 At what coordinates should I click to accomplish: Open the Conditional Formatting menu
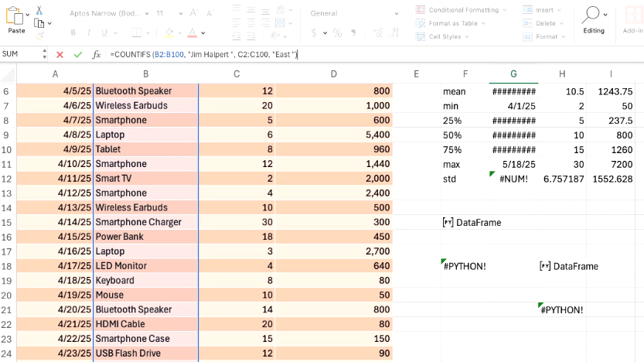coord(462,10)
